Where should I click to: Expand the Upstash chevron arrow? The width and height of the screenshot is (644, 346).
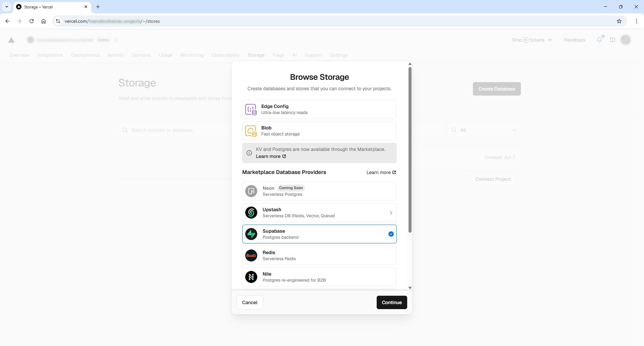coord(391,213)
